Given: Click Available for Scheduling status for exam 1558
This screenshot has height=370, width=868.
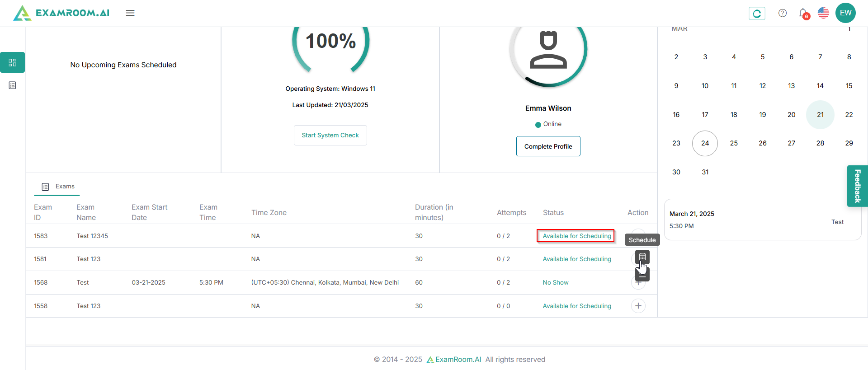Looking at the screenshot, I should click(577, 306).
